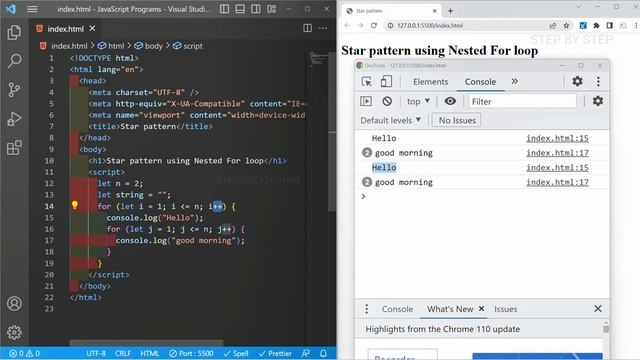This screenshot has width=640, height=360.
Task: Open DevTools customize three-dot menu
Action: [x=598, y=81]
